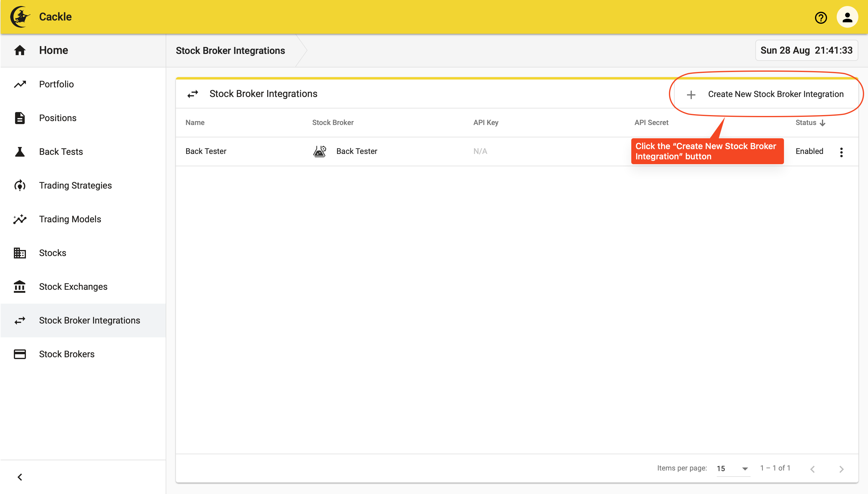Screen dimensions: 868x494
Task: Open the Stocks page
Action: (83, 253)
